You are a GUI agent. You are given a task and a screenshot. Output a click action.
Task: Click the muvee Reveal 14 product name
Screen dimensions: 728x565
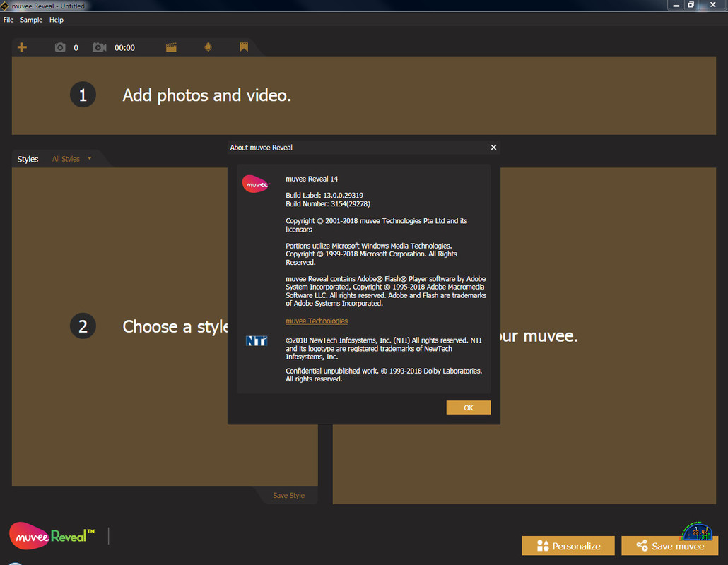click(x=312, y=179)
